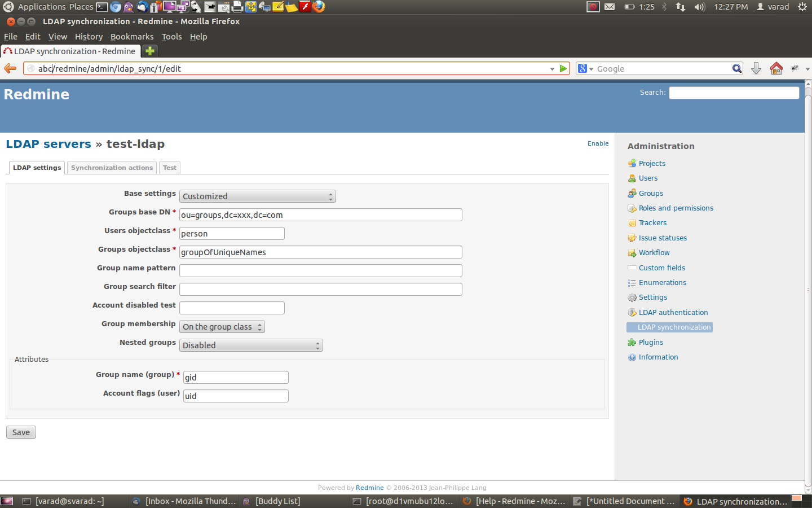Viewport: 812px width, 508px height.
Task: Click the Firefox home button
Action: click(x=776, y=68)
